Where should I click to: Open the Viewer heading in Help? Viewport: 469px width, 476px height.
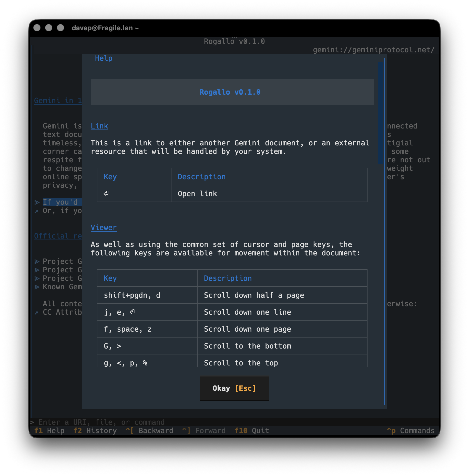[104, 227]
